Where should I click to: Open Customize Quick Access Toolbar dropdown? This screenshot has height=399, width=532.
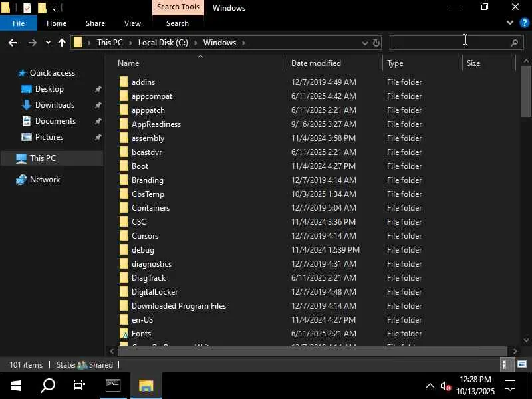(54, 8)
